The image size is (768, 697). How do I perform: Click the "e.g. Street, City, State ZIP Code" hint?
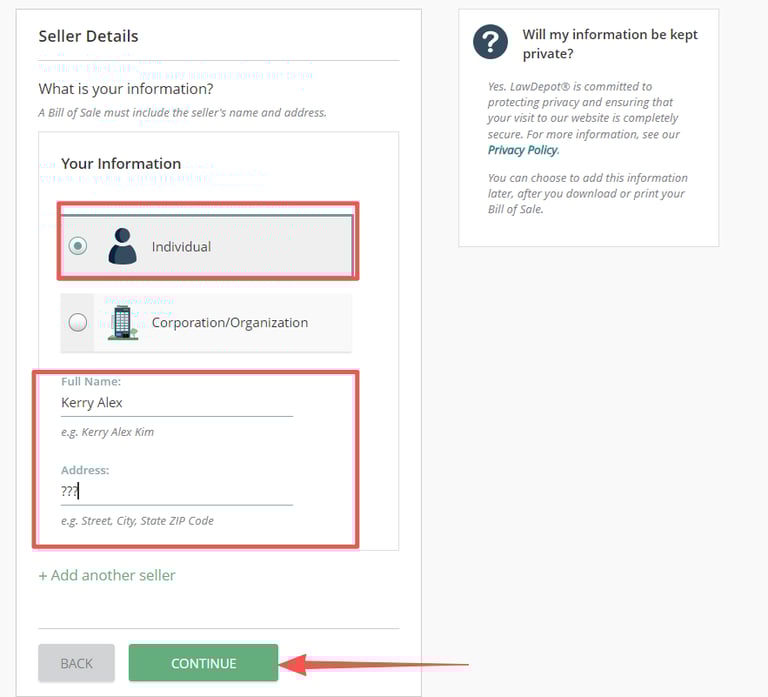[x=137, y=521]
